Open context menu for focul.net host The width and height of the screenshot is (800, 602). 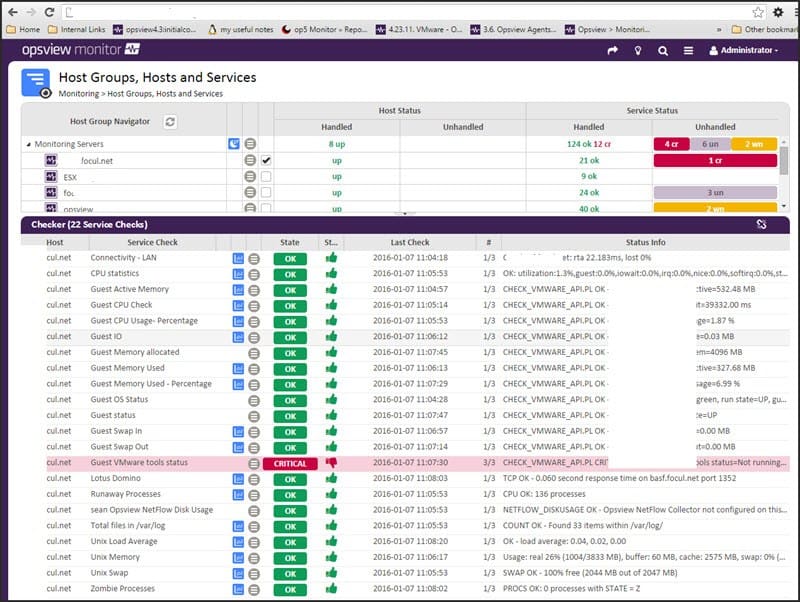(x=250, y=160)
